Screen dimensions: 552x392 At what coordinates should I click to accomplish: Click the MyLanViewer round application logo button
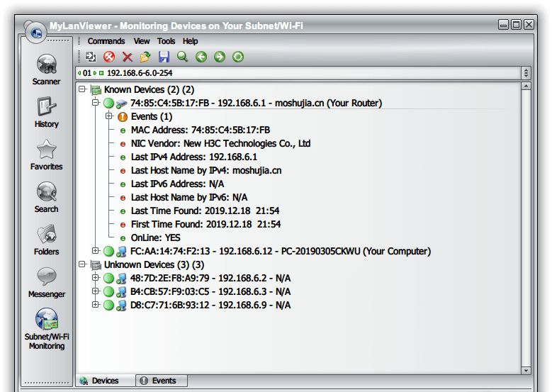click(36, 33)
